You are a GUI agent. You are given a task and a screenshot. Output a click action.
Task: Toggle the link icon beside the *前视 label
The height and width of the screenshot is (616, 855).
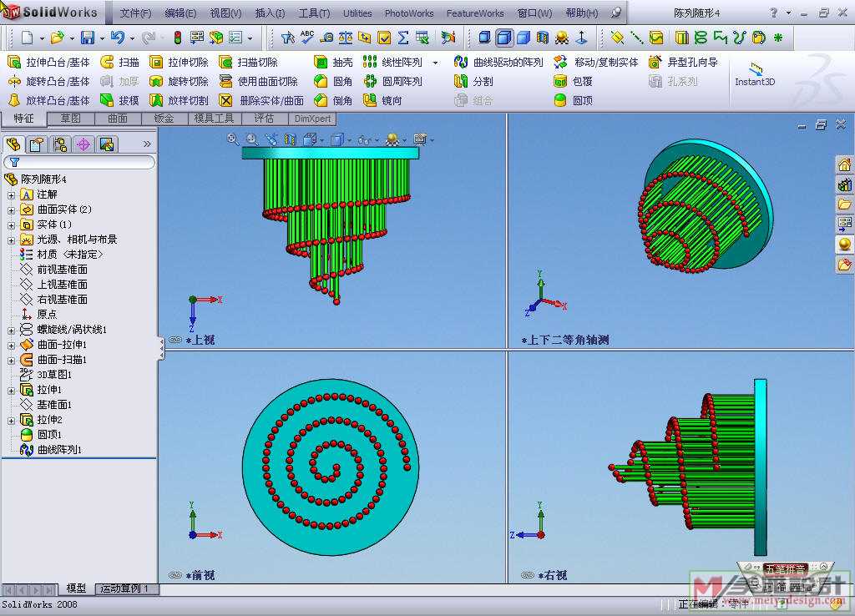[x=175, y=575]
